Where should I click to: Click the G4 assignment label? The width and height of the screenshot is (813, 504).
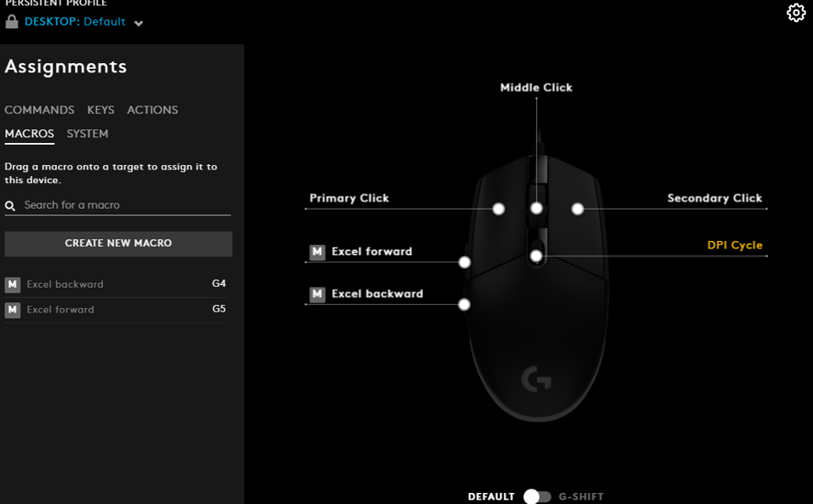point(219,283)
